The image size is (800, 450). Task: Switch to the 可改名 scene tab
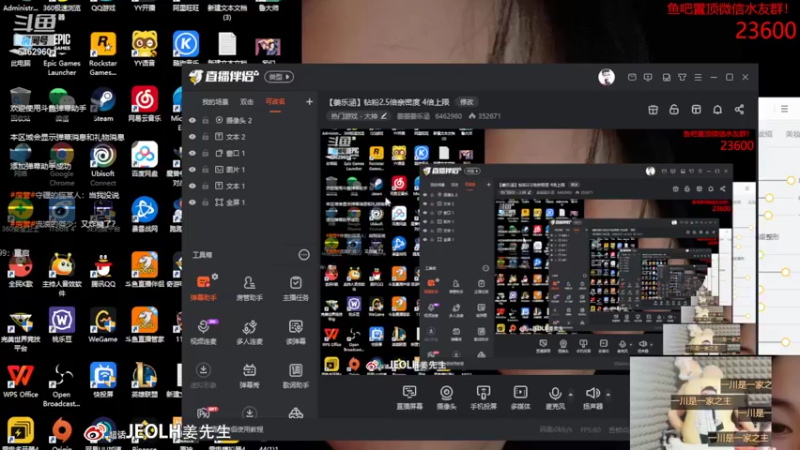(275, 102)
